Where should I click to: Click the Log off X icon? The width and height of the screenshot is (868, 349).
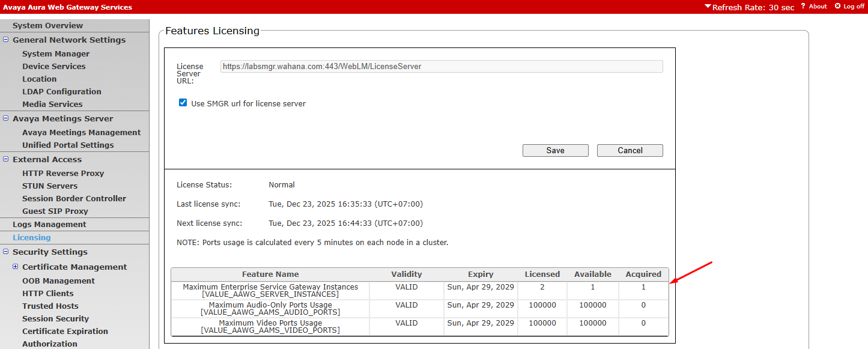tap(837, 7)
